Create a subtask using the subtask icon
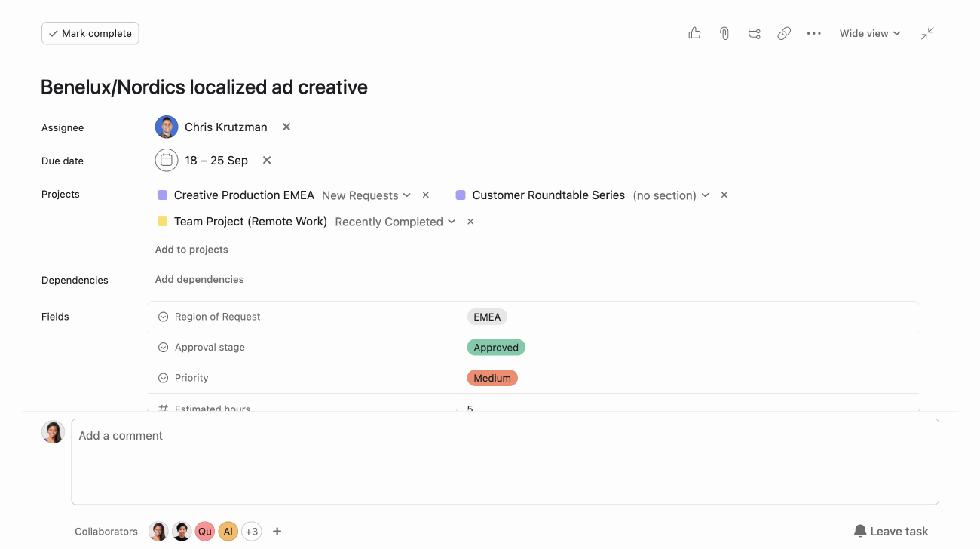This screenshot has height=549, width=980. [754, 33]
